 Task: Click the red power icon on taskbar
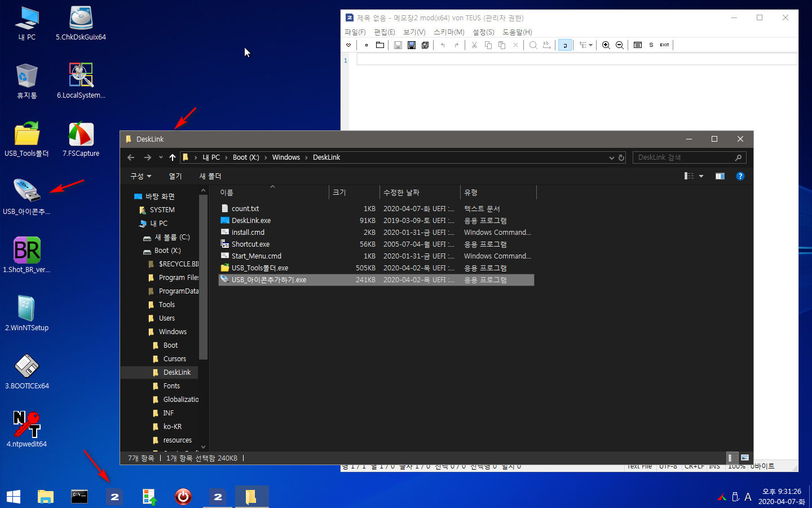(x=183, y=497)
